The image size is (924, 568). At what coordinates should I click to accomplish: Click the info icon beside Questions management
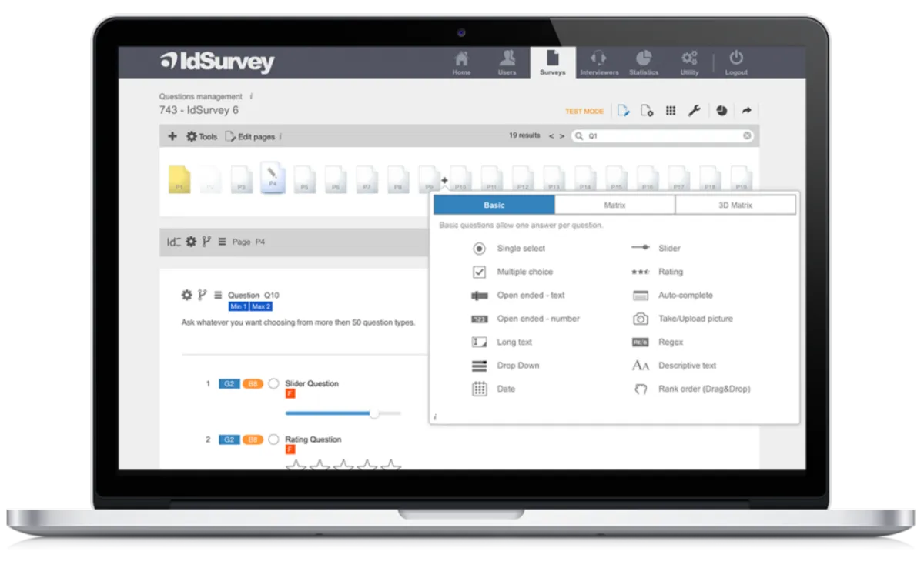252,97
